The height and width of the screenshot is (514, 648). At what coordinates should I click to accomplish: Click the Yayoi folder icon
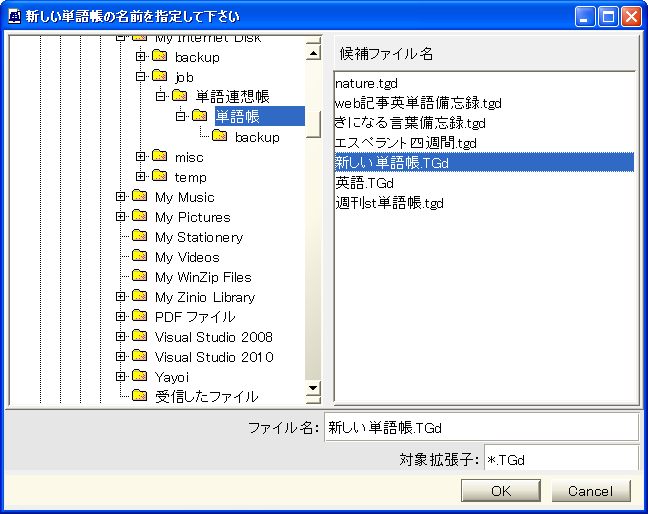(140, 376)
